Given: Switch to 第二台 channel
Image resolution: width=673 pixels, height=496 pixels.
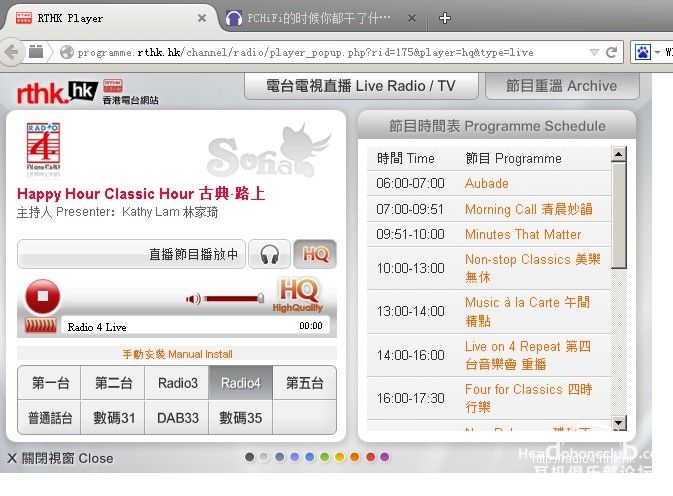Looking at the screenshot, I should [x=113, y=383].
